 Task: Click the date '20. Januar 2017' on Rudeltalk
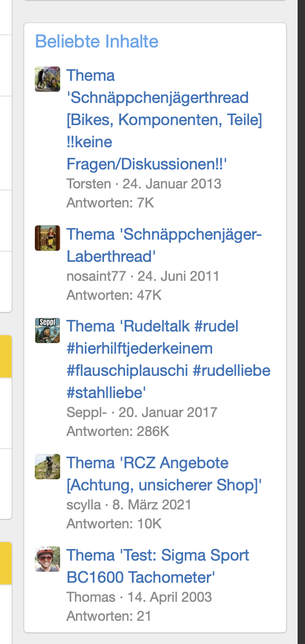point(167,412)
